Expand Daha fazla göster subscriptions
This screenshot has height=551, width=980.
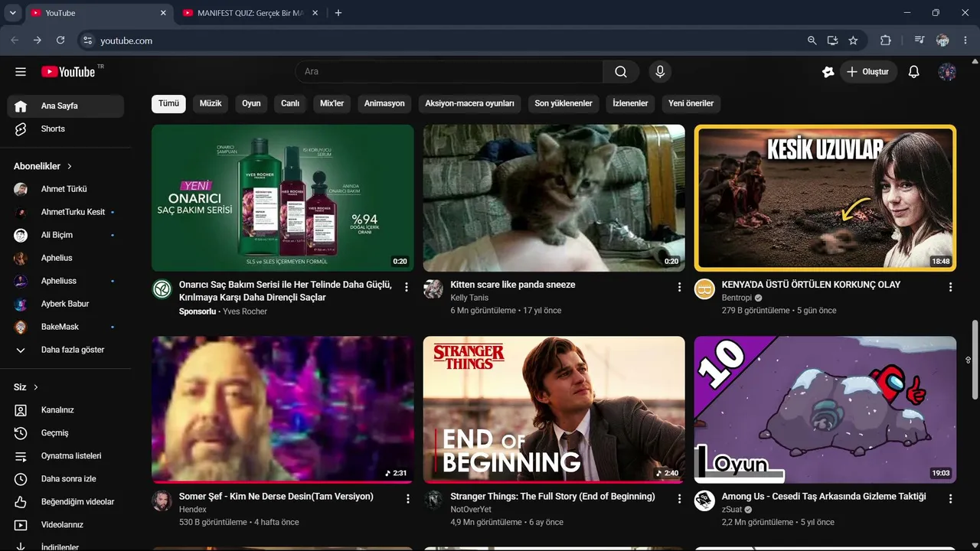(66, 350)
